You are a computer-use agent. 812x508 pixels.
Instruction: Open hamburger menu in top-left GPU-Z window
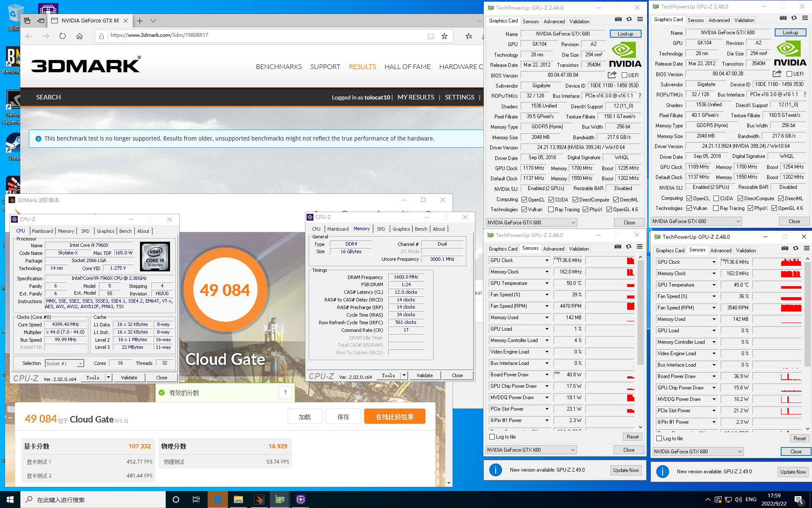pyautogui.click(x=640, y=19)
